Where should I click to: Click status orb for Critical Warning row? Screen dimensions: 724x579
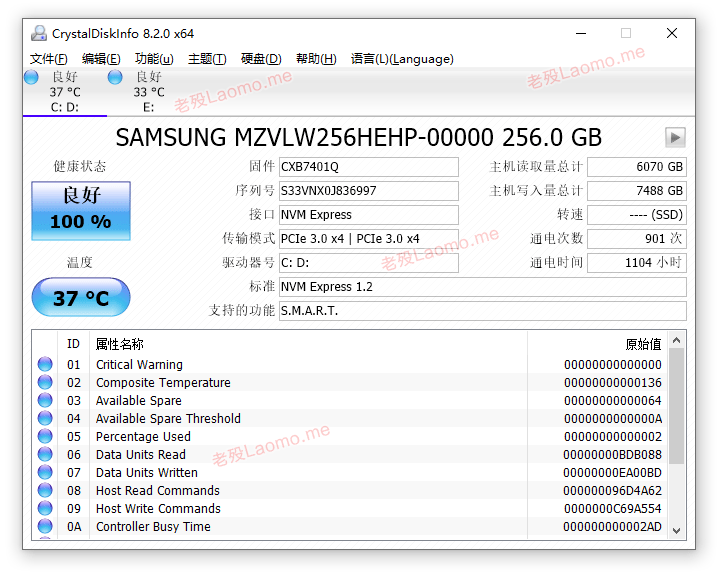point(45,364)
